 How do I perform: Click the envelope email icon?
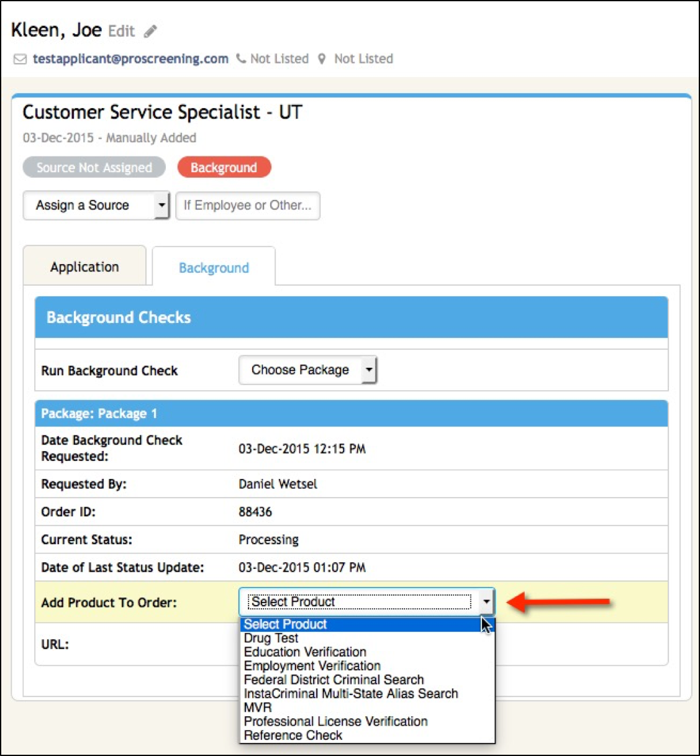[20, 59]
